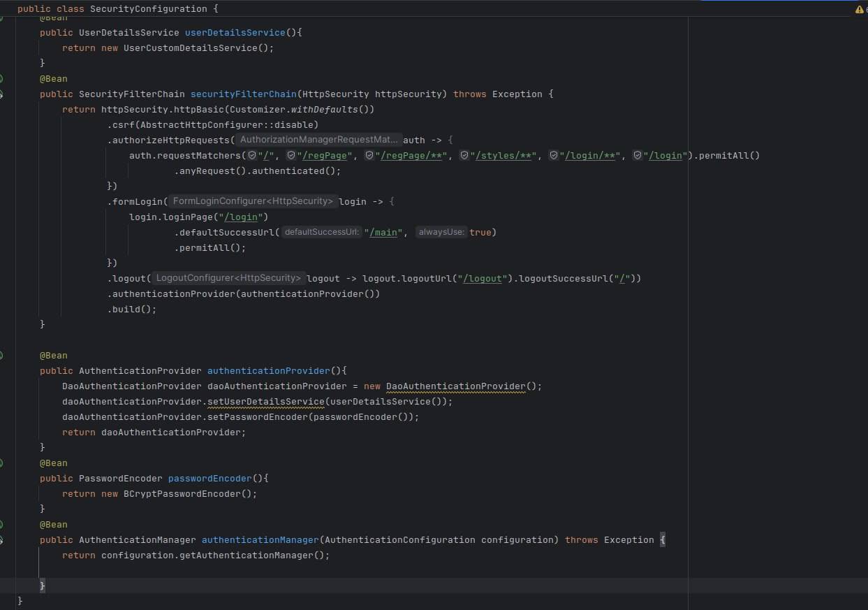Viewport: 868px width, 610px height.
Task: Click the underlined setUserDetailsService call
Action: coord(266,402)
